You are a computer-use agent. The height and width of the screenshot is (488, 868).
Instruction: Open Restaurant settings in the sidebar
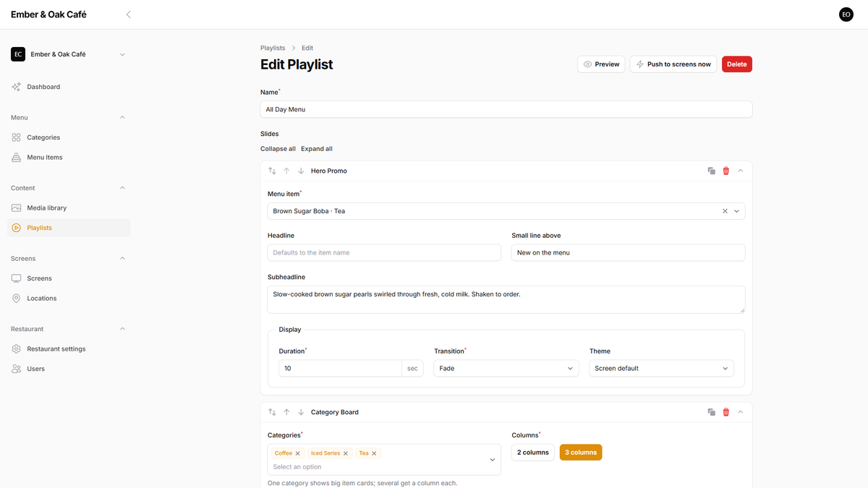click(69, 348)
